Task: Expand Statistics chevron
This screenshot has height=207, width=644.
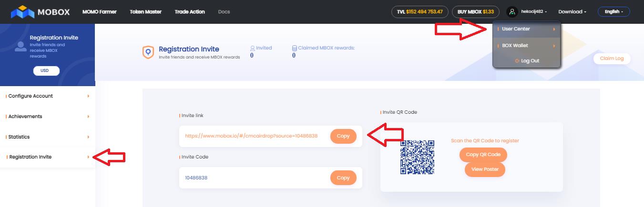Action: (x=88, y=137)
